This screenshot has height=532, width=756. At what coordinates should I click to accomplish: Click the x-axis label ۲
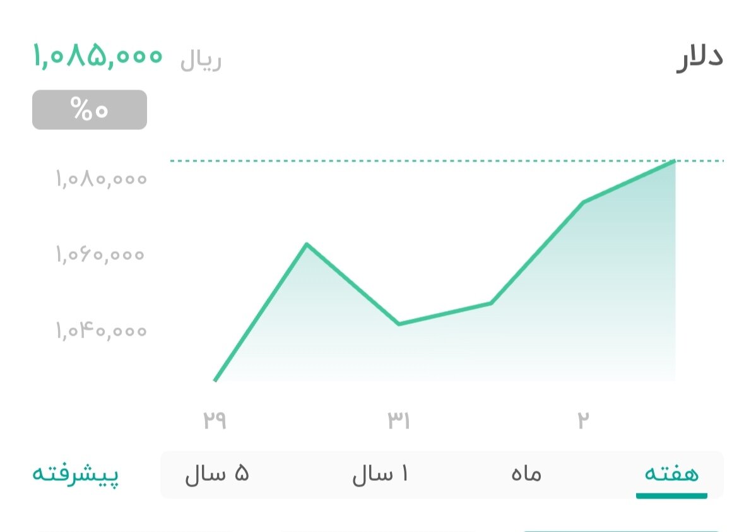pos(584,418)
